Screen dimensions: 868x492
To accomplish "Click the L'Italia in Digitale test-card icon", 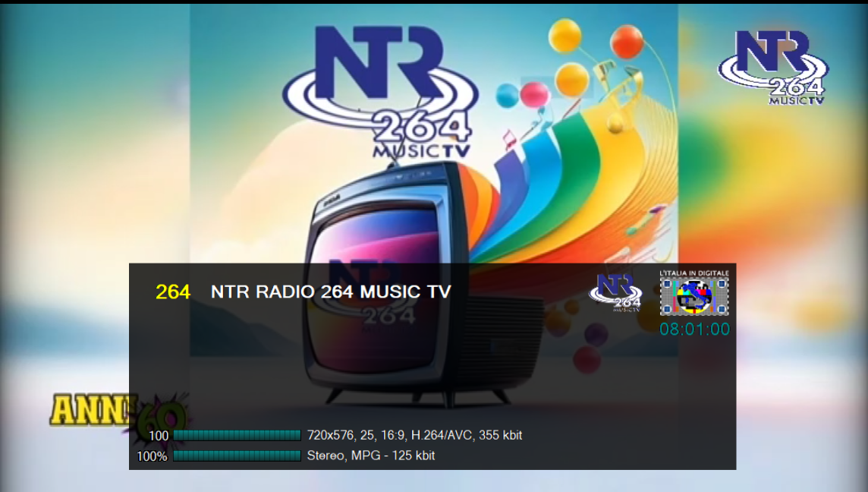I will tap(694, 296).
